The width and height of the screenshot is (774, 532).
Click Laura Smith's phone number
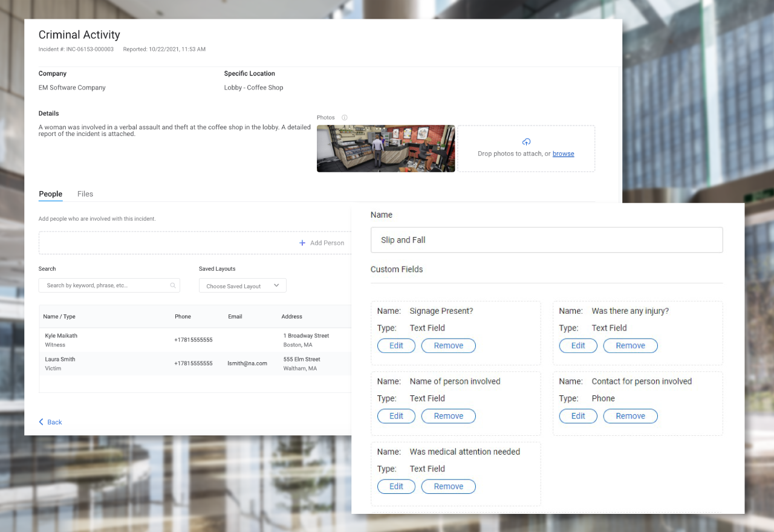193,363
